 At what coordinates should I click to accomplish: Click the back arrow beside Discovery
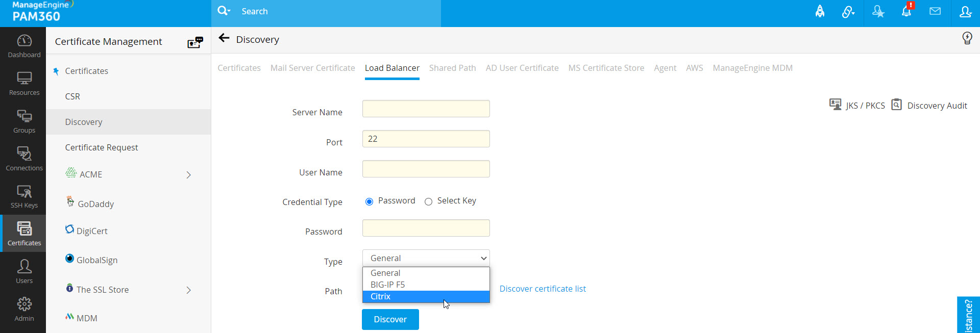click(224, 38)
